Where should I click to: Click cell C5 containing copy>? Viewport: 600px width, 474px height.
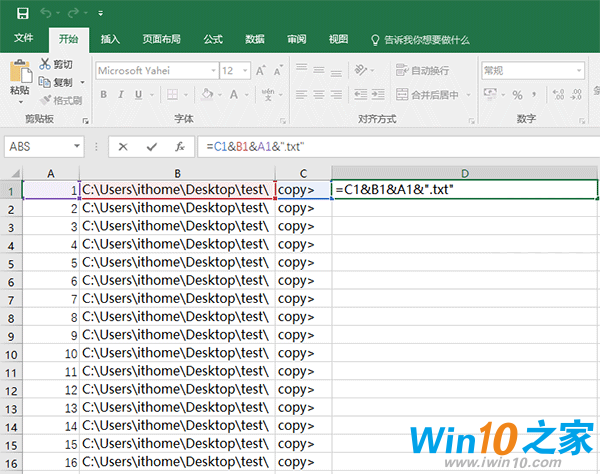(x=302, y=264)
